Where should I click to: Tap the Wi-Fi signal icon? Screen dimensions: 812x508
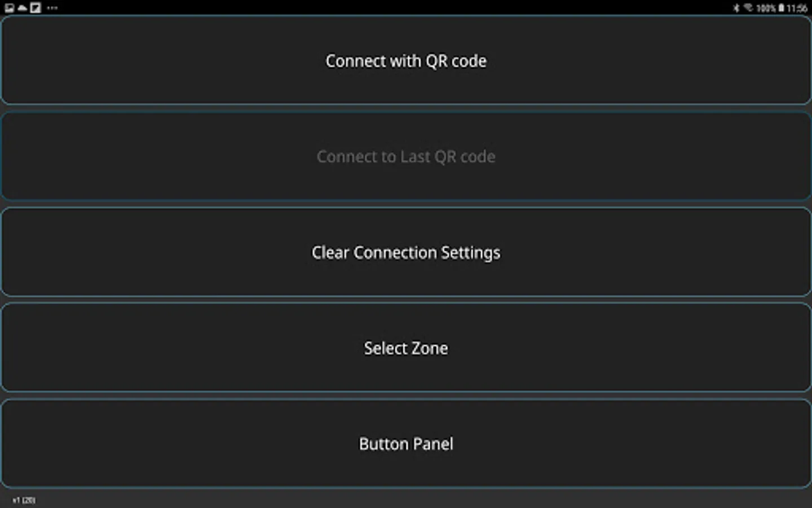coord(748,8)
